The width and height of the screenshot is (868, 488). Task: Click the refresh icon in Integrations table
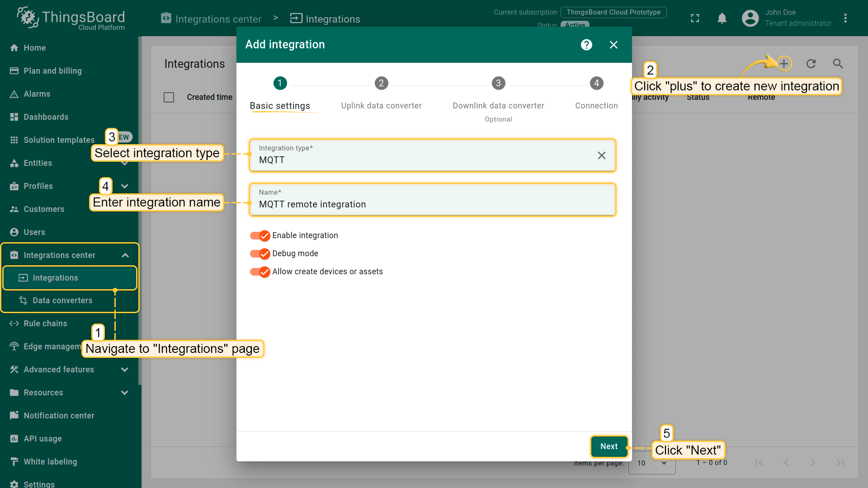811,64
